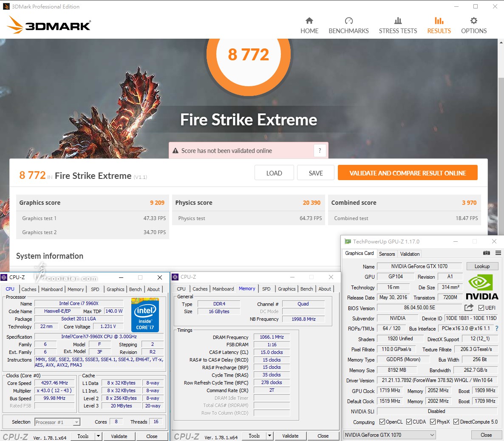Toggle the UEFI checkbox in GPU-Z
The height and width of the screenshot is (441, 504).
[x=481, y=308]
